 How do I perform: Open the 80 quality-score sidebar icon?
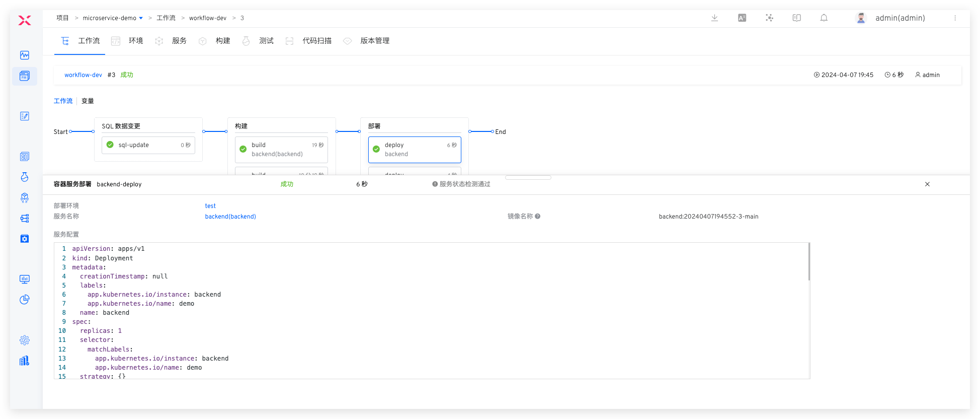coord(25,157)
